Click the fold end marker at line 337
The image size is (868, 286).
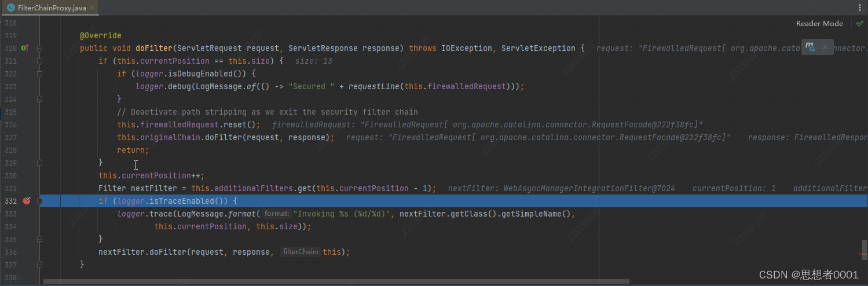pyautogui.click(x=39, y=265)
